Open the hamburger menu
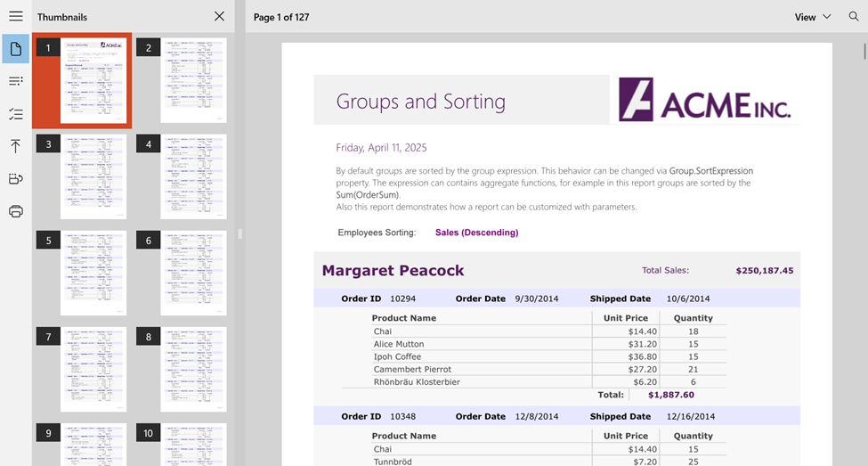 click(x=15, y=17)
